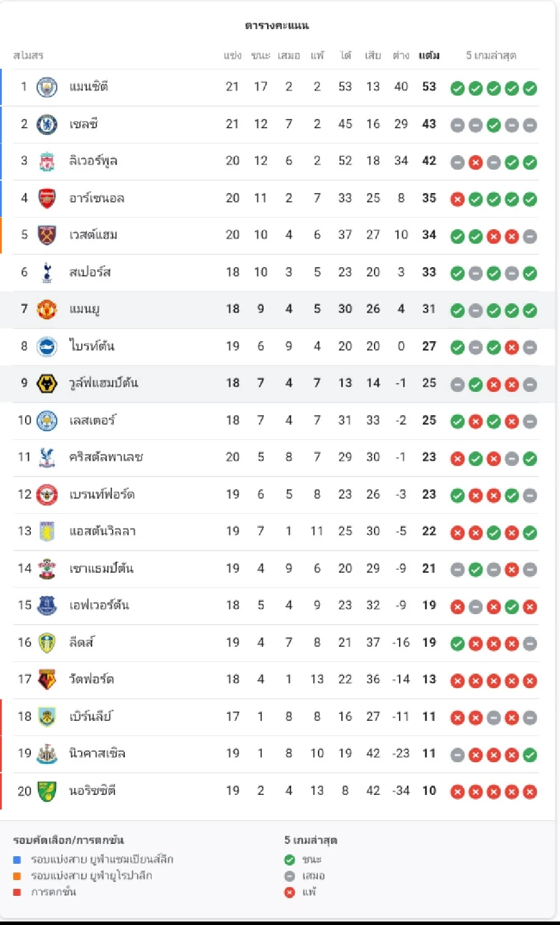Click the Newcastle club crest
Image resolution: width=560 pixels, height=925 pixels.
coord(47,754)
